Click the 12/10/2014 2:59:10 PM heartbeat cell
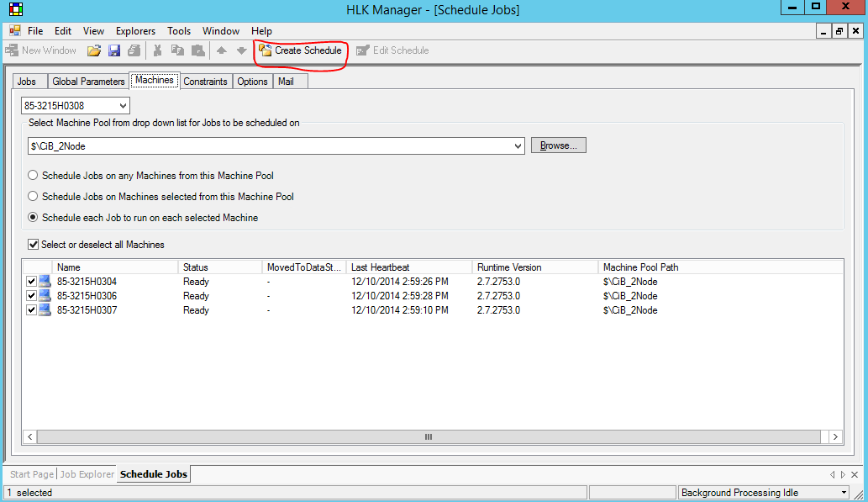This screenshot has width=868, height=502. [x=400, y=310]
